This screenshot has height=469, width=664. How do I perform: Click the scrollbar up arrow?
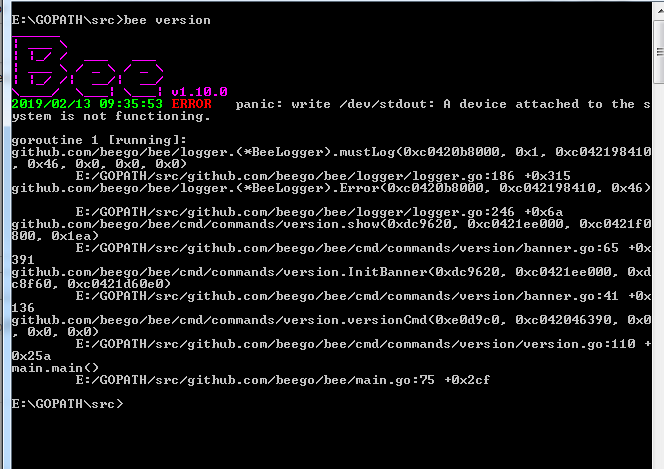(x=660, y=9)
